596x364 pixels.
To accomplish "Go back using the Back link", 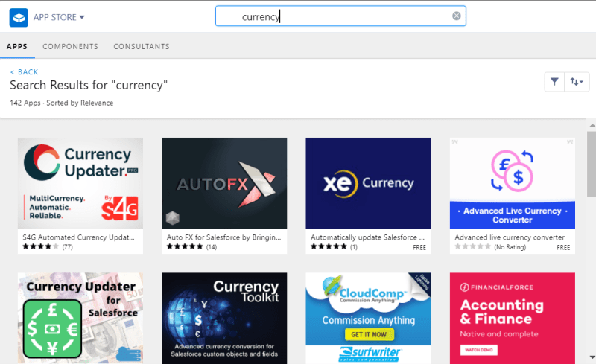I will point(24,71).
